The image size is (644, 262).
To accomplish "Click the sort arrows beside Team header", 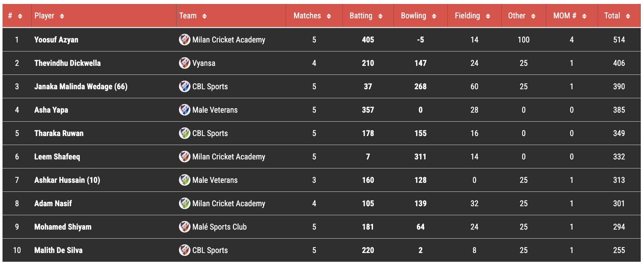I will [204, 16].
